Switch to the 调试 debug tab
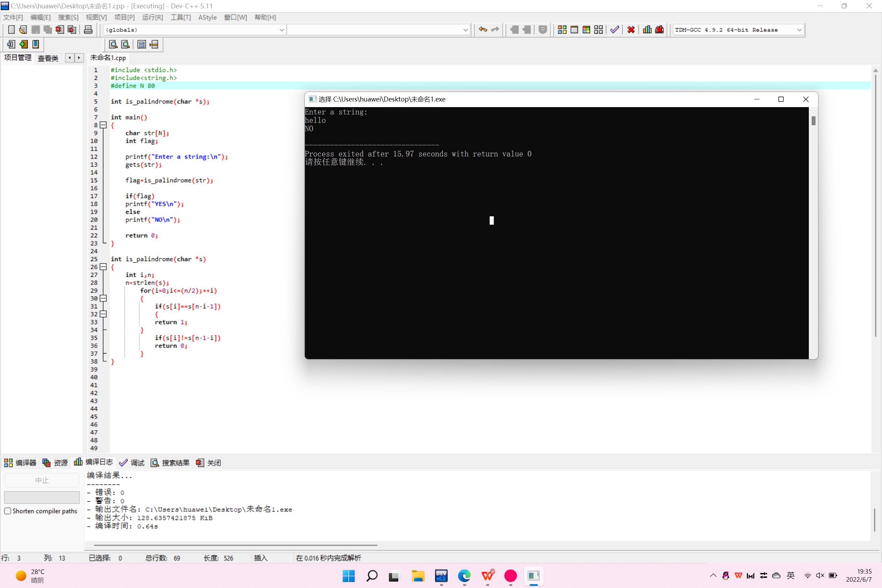This screenshot has width=882, height=588. pos(132,463)
